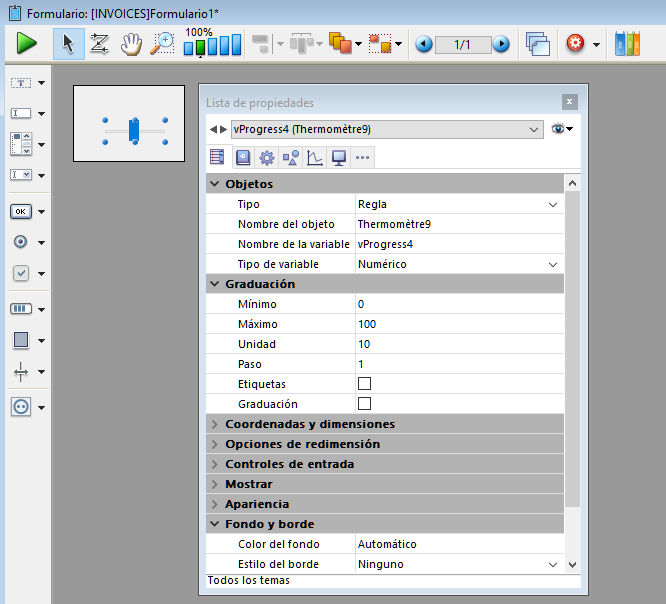Screen dimensions: 666x604
Task: Add an OK button object from the palette
Action: click(21, 211)
